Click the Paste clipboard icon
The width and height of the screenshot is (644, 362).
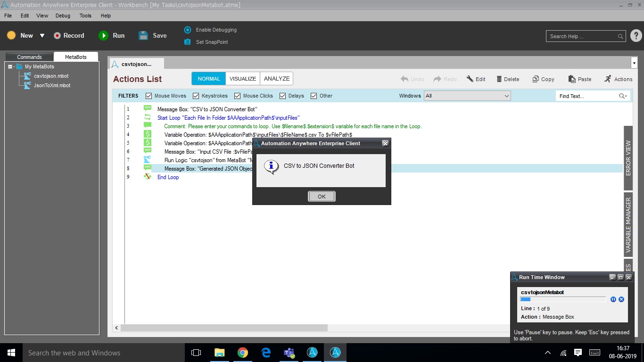572,79
